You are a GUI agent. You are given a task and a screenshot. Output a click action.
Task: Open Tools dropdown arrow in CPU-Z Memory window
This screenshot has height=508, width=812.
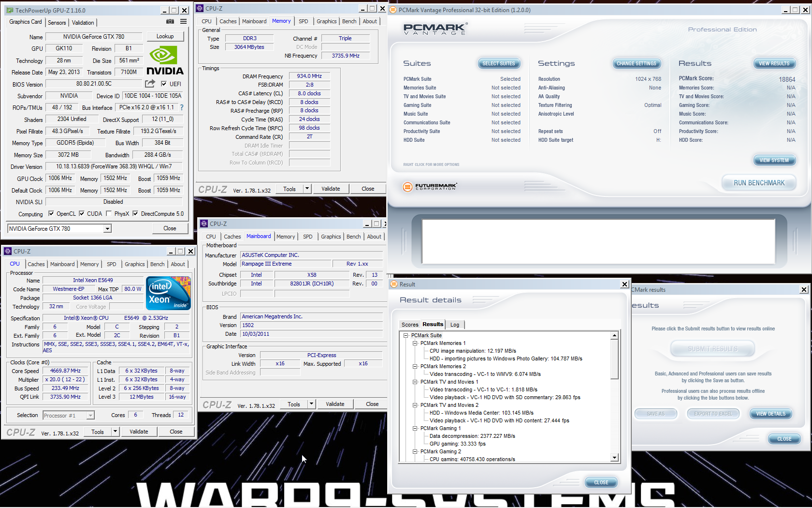(307, 189)
